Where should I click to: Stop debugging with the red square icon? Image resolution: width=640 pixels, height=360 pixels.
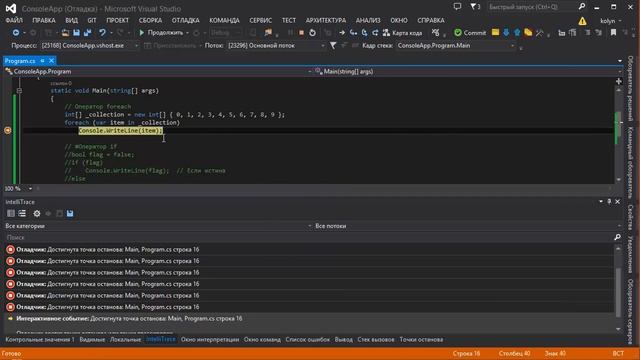click(x=301, y=33)
